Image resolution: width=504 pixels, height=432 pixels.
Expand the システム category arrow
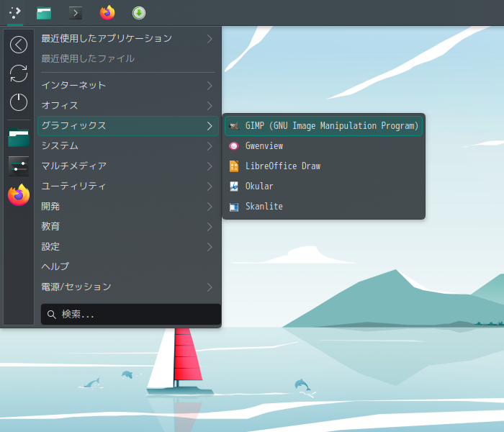tap(210, 146)
